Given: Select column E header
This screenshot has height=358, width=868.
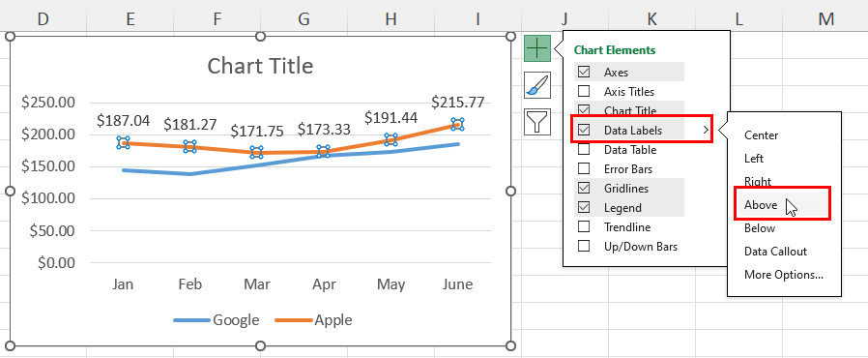Looking at the screenshot, I should (130, 18).
